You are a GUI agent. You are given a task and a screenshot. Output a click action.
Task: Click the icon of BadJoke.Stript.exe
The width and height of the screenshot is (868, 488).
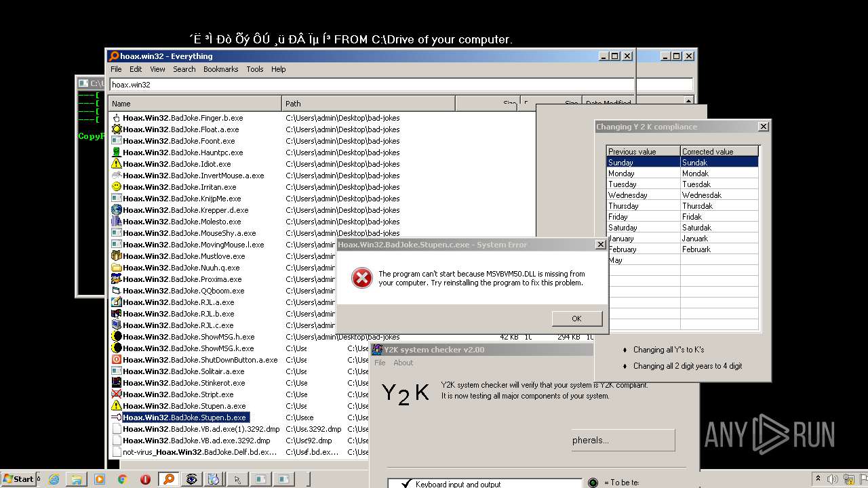(117, 394)
